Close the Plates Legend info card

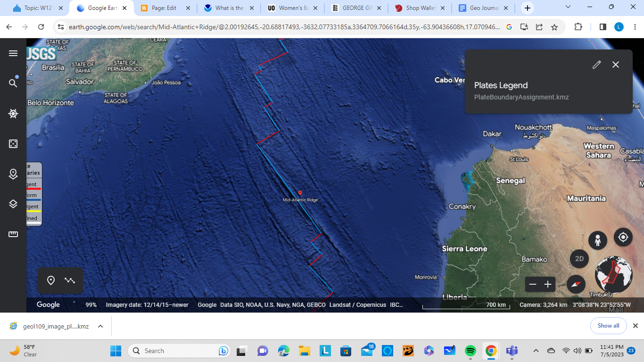[616, 65]
